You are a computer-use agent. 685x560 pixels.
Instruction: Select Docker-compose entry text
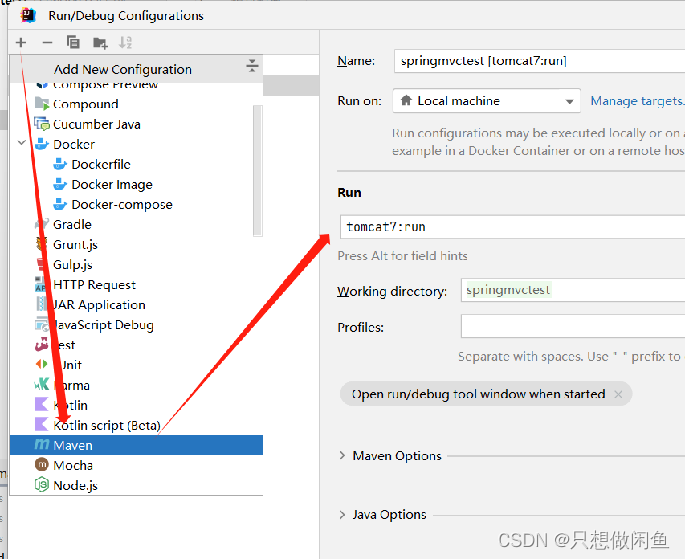[122, 204]
